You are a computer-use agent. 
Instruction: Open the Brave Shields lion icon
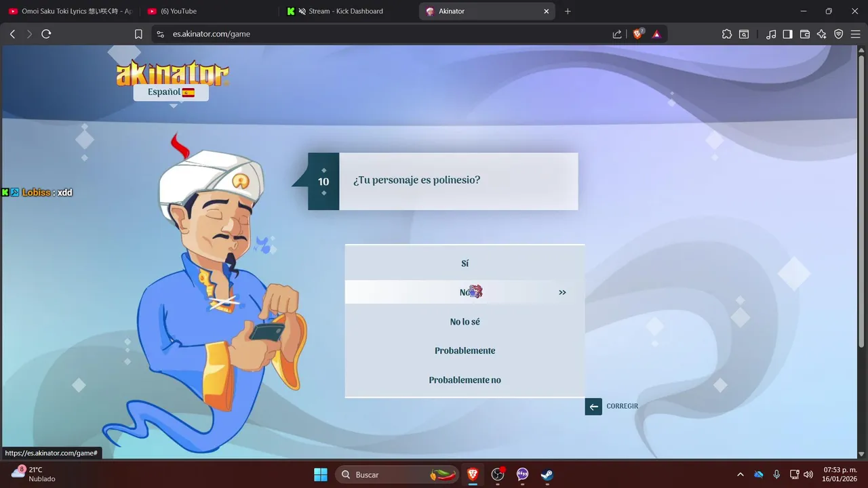[638, 34]
